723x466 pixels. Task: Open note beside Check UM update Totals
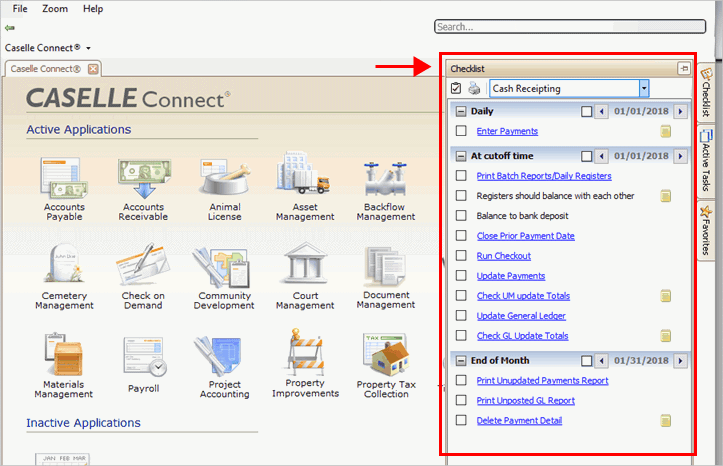coord(665,296)
